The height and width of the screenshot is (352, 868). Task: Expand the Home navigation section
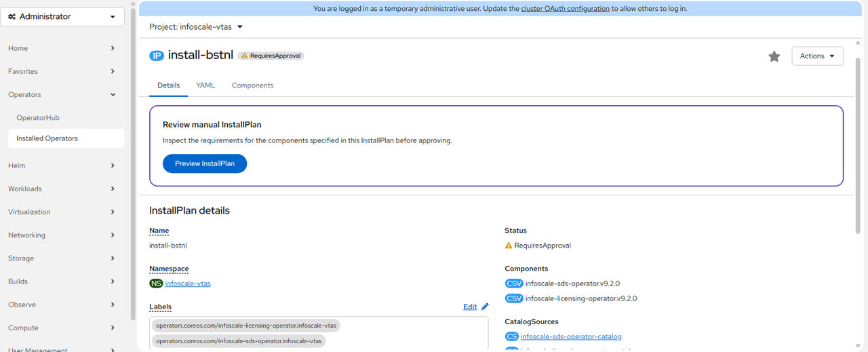pos(62,48)
